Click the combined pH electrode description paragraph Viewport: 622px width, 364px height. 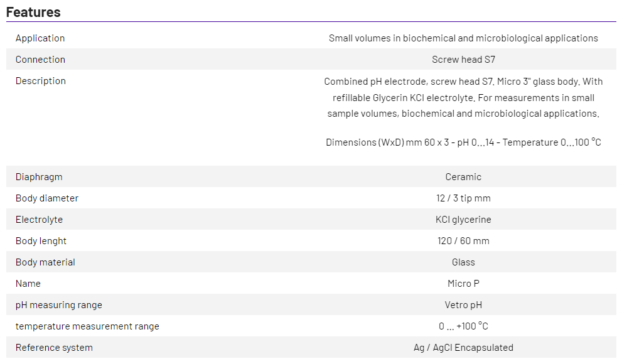463,97
